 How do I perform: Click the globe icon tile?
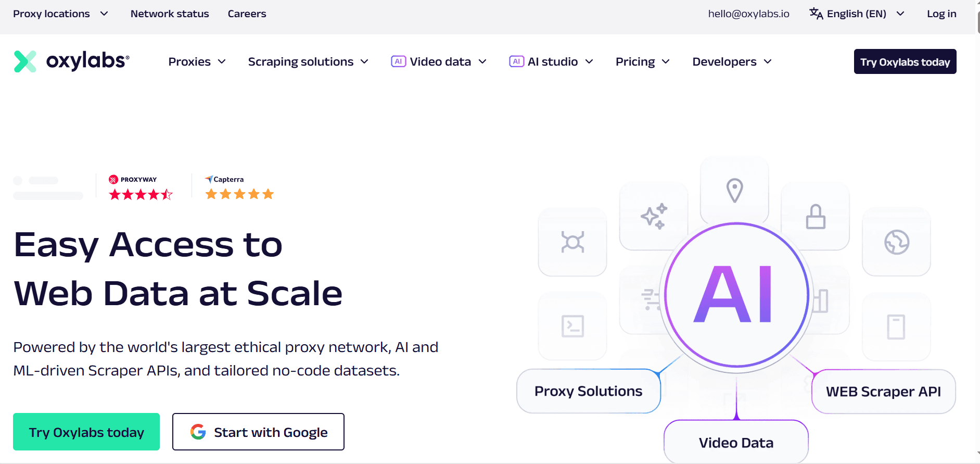coord(896,242)
